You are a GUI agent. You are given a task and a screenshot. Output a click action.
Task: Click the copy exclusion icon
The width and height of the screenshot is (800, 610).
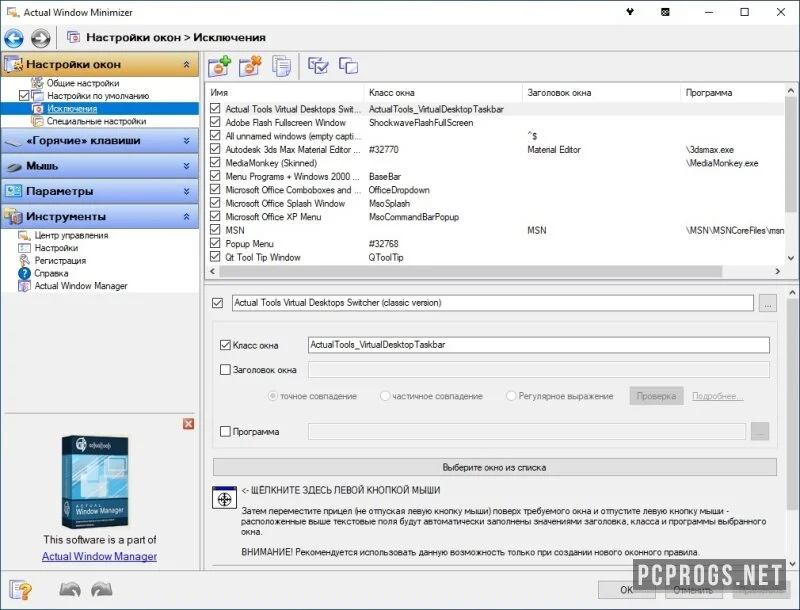281,66
